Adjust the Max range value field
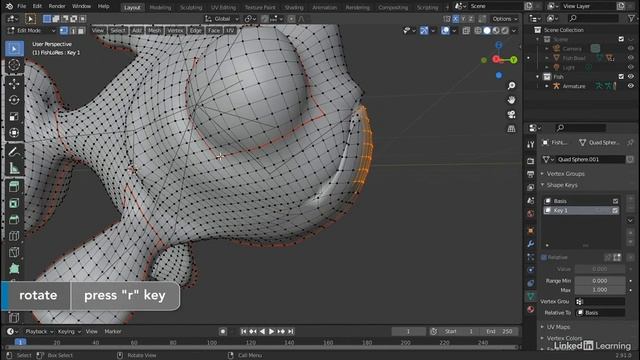 click(600, 290)
